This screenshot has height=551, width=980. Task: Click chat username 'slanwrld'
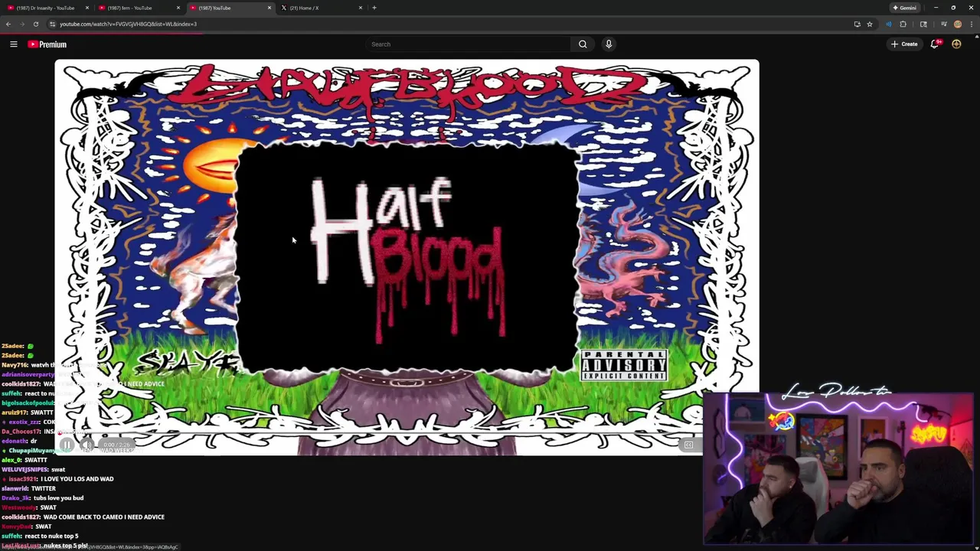(15, 488)
